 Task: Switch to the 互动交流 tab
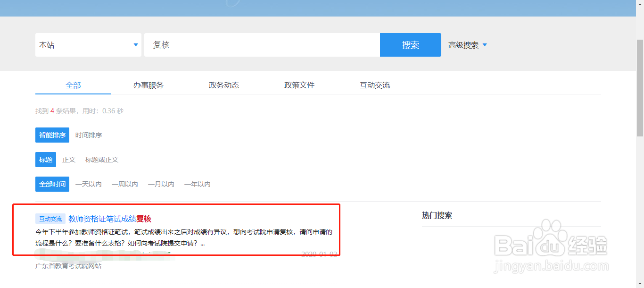(x=374, y=85)
